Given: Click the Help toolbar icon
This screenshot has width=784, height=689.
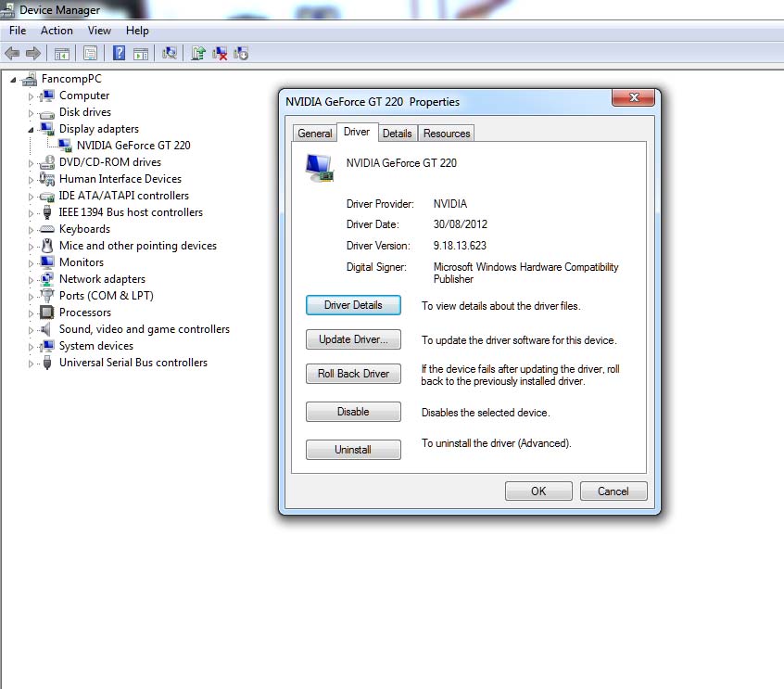Looking at the screenshot, I should coord(119,54).
